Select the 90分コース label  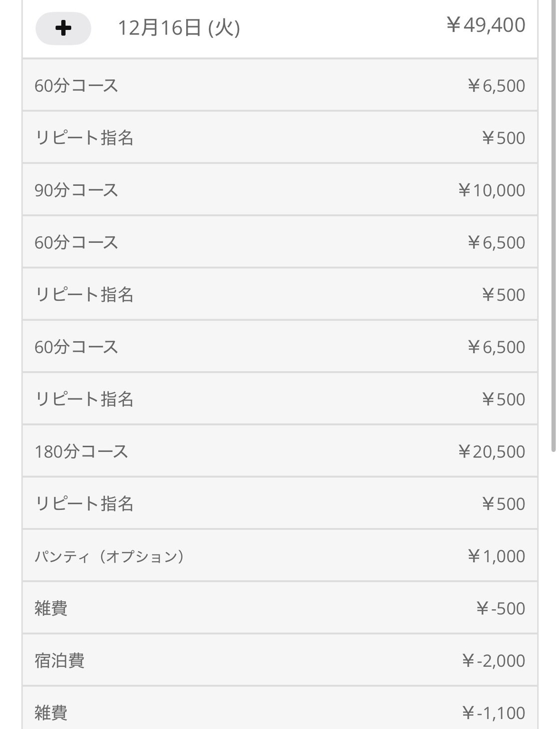click(76, 190)
